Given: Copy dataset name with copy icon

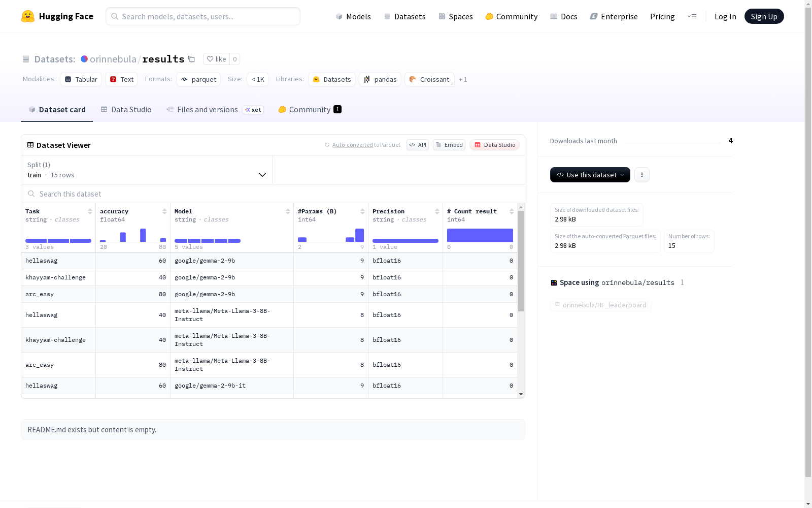Looking at the screenshot, I should pyautogui.click(x=191, y=59).
